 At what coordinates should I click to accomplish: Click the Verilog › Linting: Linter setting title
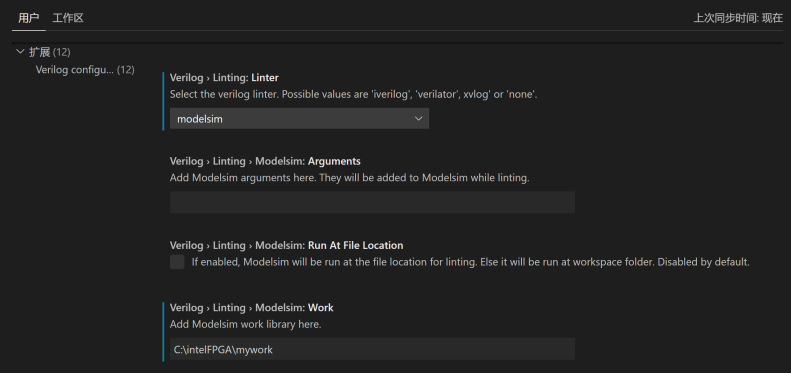click(224, 78)
